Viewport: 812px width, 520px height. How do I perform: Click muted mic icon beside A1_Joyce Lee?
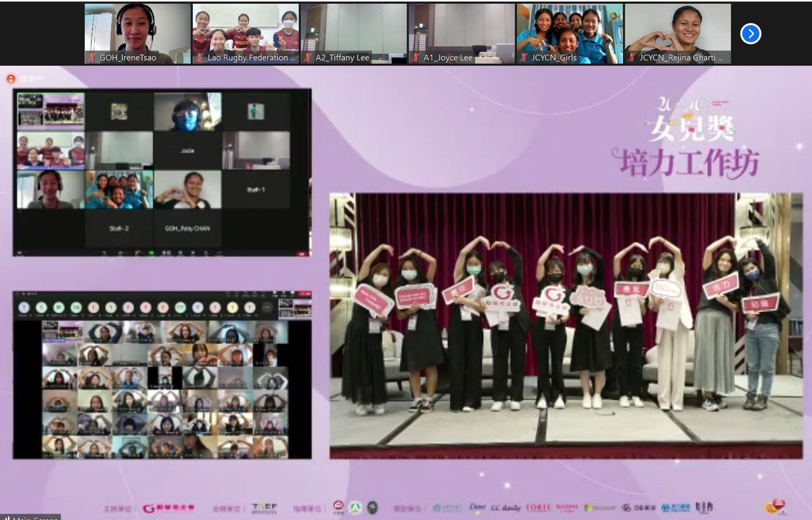click(x=415, y=58)
